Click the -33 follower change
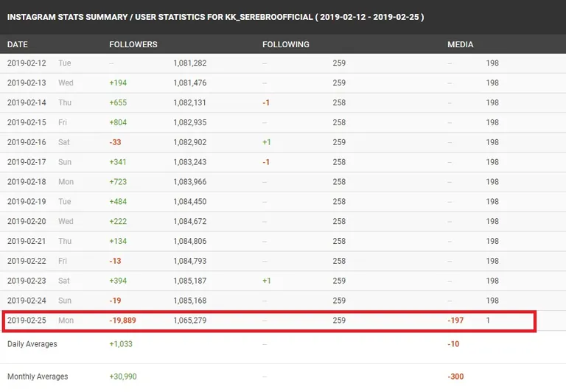The width and height of the screenshot is (566, 392). point(115,142)
